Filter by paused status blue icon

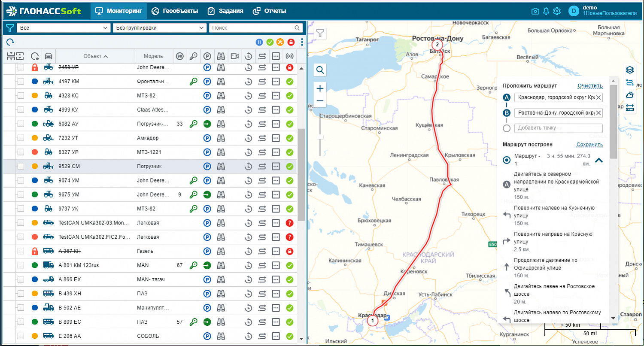pyautogui.click(x=259, y=42)
